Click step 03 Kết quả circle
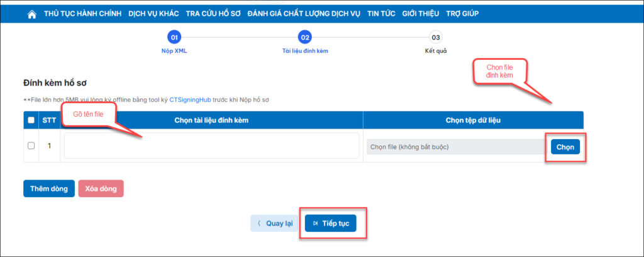The height and width of the screenshot is (257, 644). pyautogui.click(x=436, y=37)
